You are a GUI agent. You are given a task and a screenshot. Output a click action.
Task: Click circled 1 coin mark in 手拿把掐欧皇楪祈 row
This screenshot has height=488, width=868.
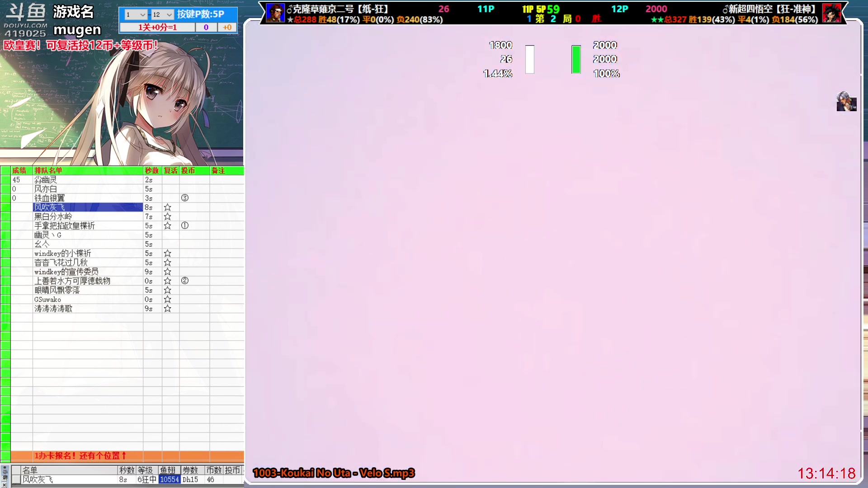(185, 225)
